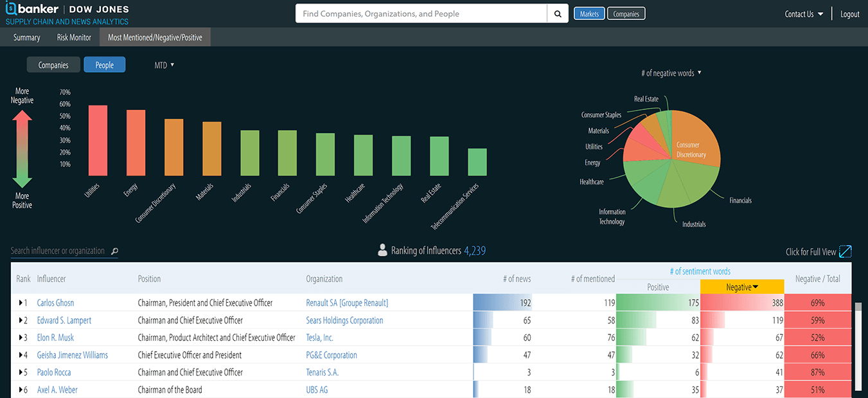The height and width of the screenshot is (398, 868).
Task: Sort by the Organization column header
Action: tap(324, 279)
